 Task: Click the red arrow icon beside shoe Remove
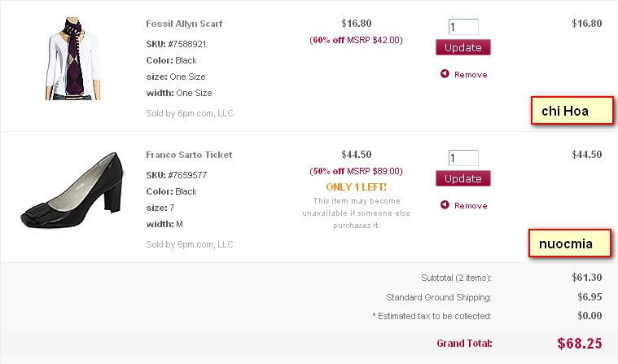click(445, 205)
